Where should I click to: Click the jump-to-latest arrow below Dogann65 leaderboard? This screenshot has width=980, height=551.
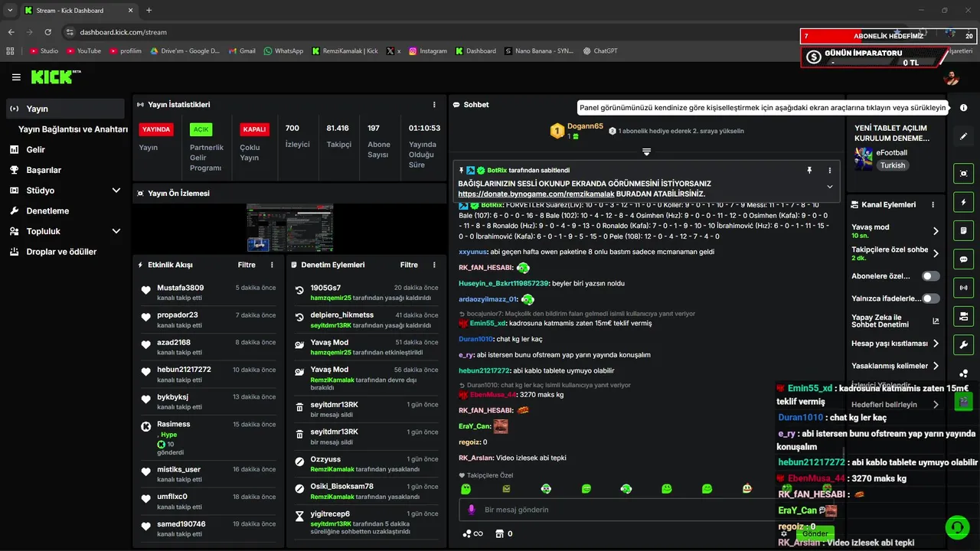point(646,152)
